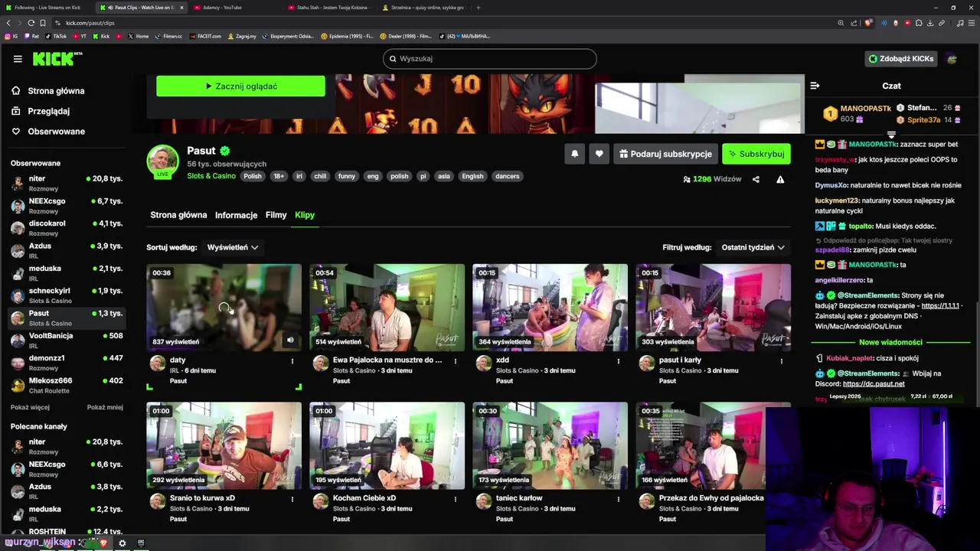Play the 'xdd' clip thumbnail
980x551 pixels.
tap(550, 307)
